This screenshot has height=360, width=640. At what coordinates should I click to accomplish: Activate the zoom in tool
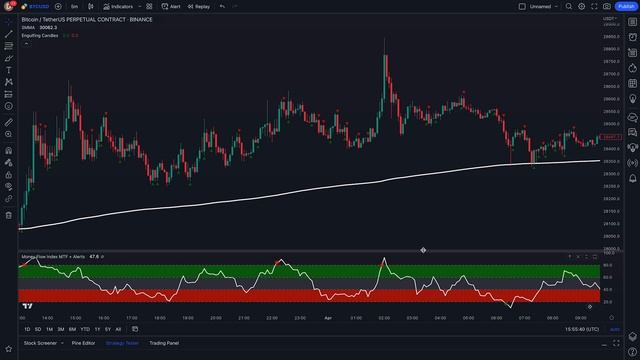coord(9,134)
